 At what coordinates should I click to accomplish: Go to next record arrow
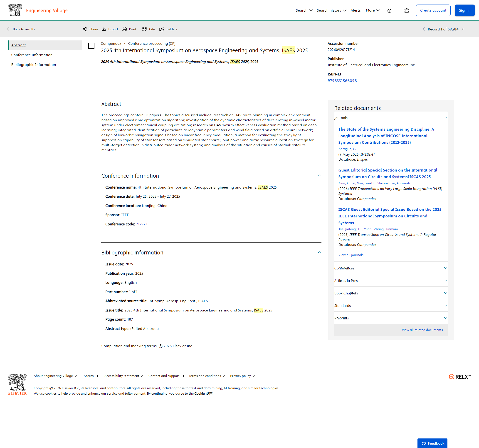pyautogui.click(x=463, y=29)
